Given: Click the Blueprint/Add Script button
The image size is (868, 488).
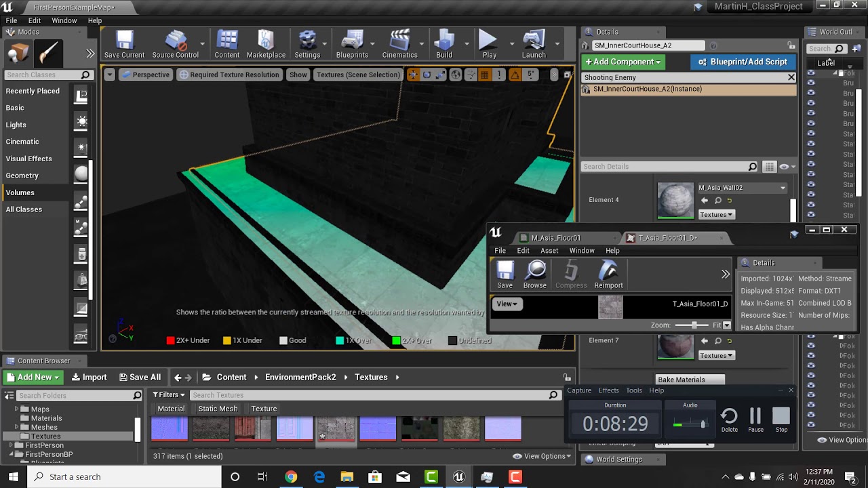Looking at the screenshot, I should 743,62.
